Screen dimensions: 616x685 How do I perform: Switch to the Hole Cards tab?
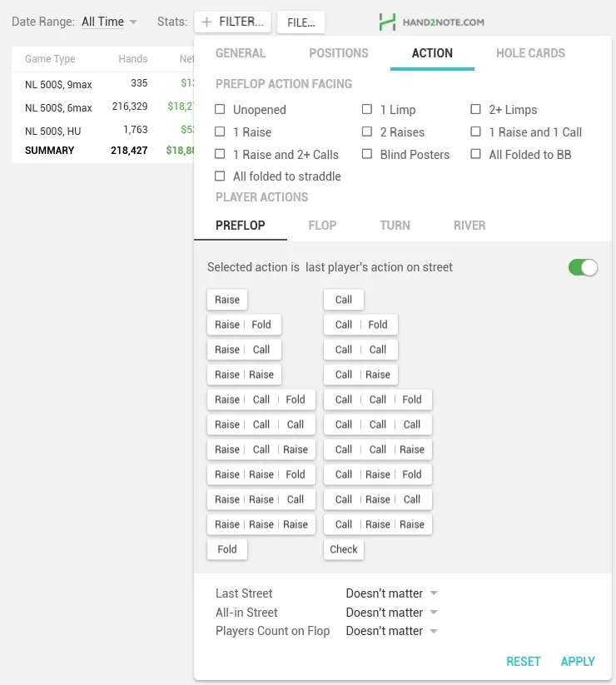coord(530,53)
